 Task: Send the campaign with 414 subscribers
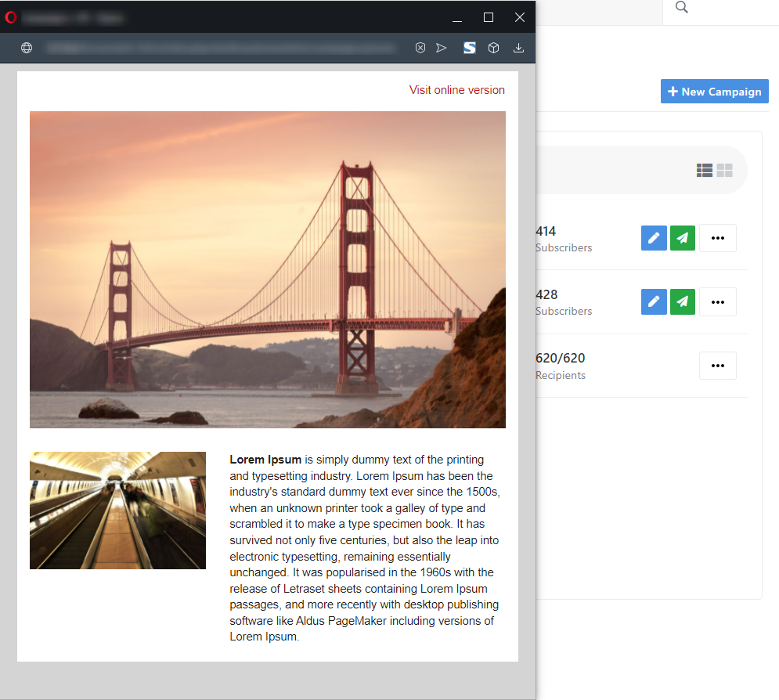[x=683, y=238]
